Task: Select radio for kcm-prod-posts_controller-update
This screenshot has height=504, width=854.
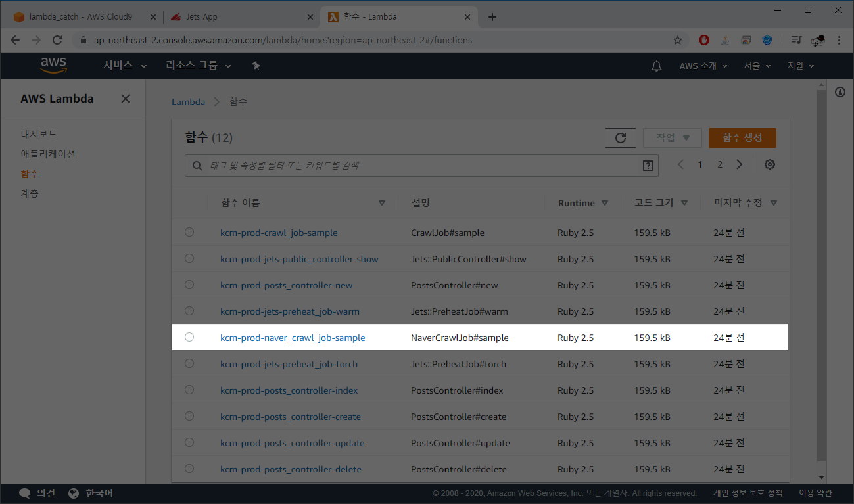Action: tap(189, 442)
